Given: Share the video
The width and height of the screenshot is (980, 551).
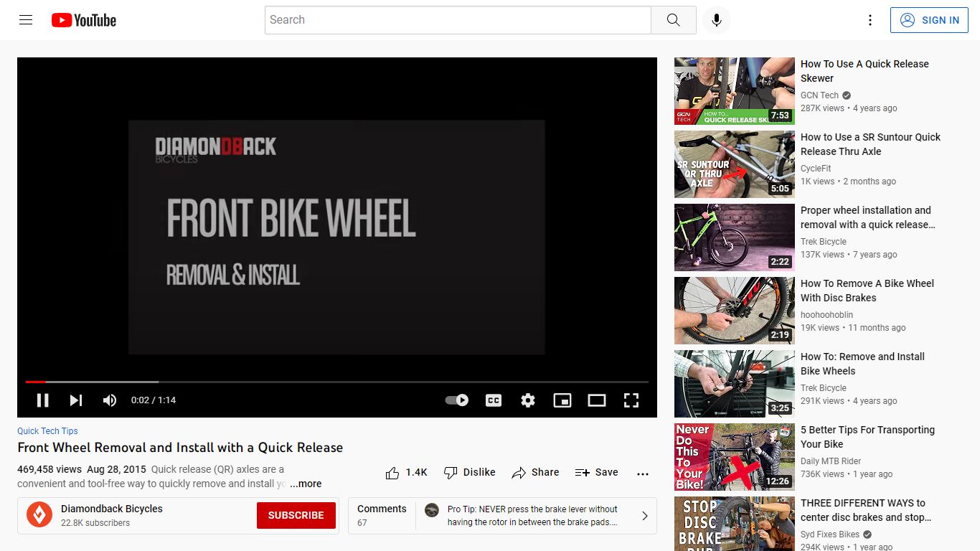Looking at the screenshot, I should click(535, 473).
